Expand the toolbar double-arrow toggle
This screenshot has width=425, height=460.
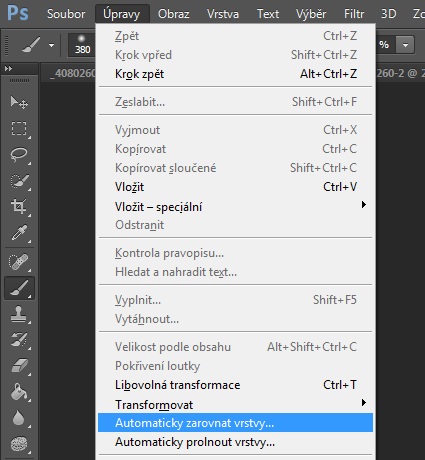[8, 69]
